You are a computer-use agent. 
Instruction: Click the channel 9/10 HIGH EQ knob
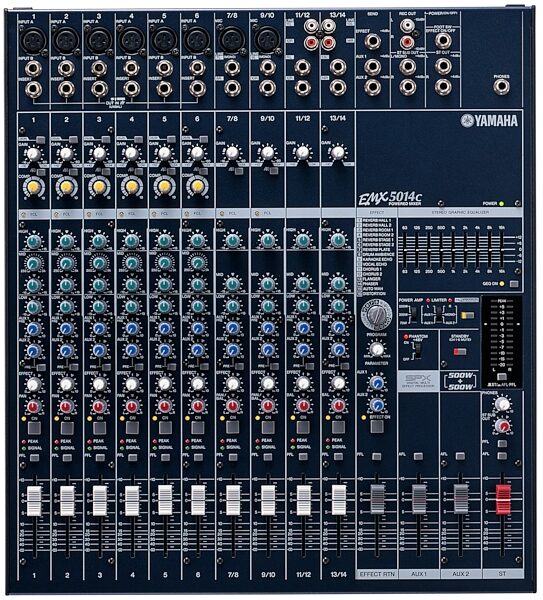[267, 240]
